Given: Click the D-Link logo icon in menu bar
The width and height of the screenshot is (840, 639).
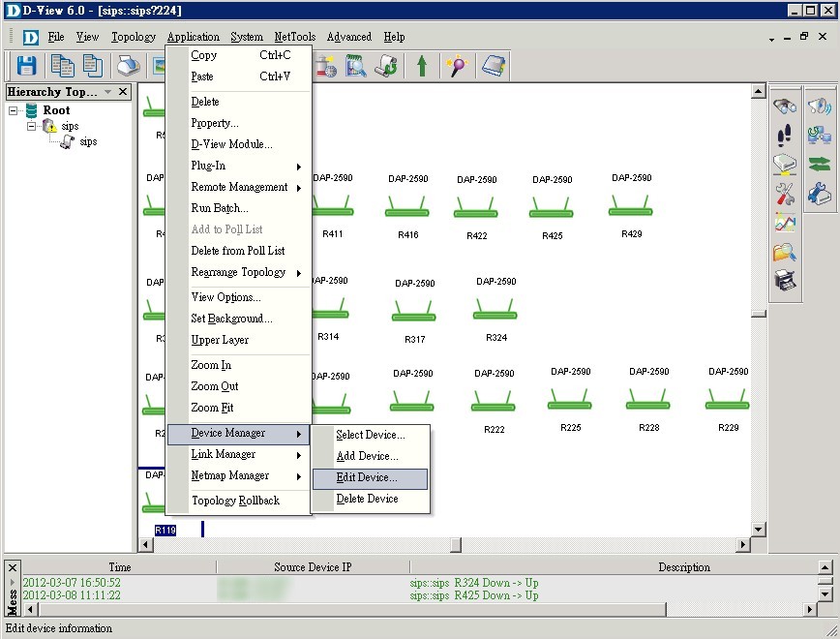Looking at the screenshot, I should pos(31,37).
